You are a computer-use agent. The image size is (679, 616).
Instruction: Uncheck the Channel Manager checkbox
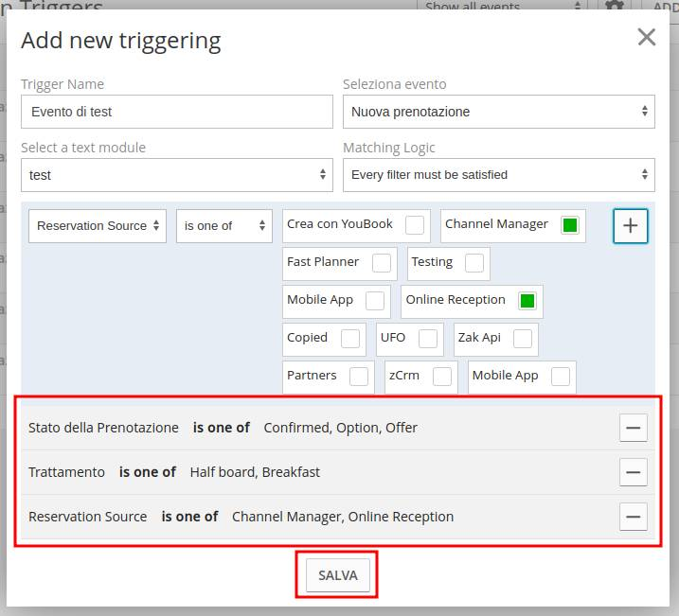pos(569,225)
